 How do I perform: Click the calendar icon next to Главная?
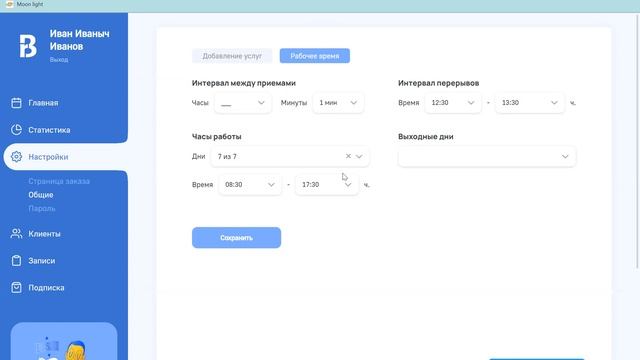[x=16, y=103]
